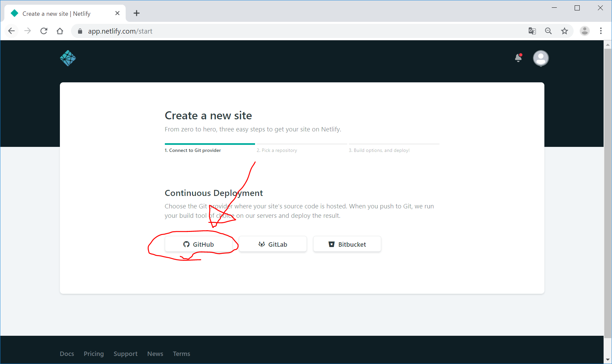Choose GitLab as Git provider
This screenshot has width=612, height=364.
click(273, 244)
